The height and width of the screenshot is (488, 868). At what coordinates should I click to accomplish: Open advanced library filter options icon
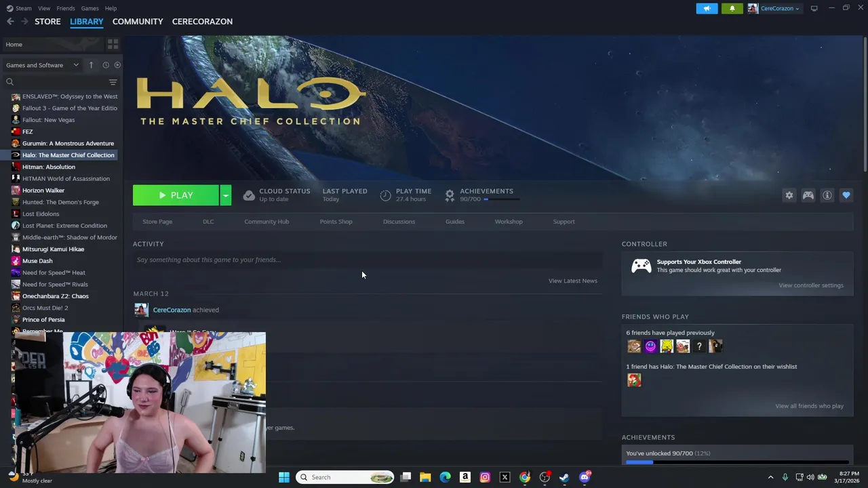pos(113,82)
